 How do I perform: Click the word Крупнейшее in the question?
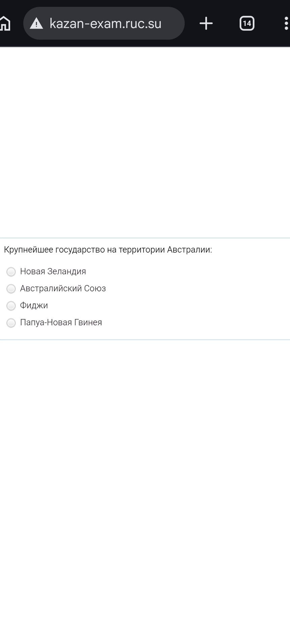(29, 250)
